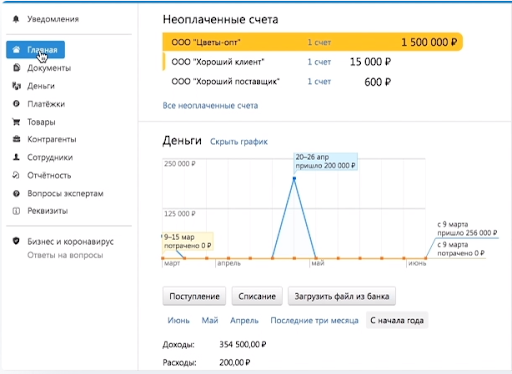512x374 pixels.
Task: Open Все неоплаченные счета link
Action: point(210,105)
